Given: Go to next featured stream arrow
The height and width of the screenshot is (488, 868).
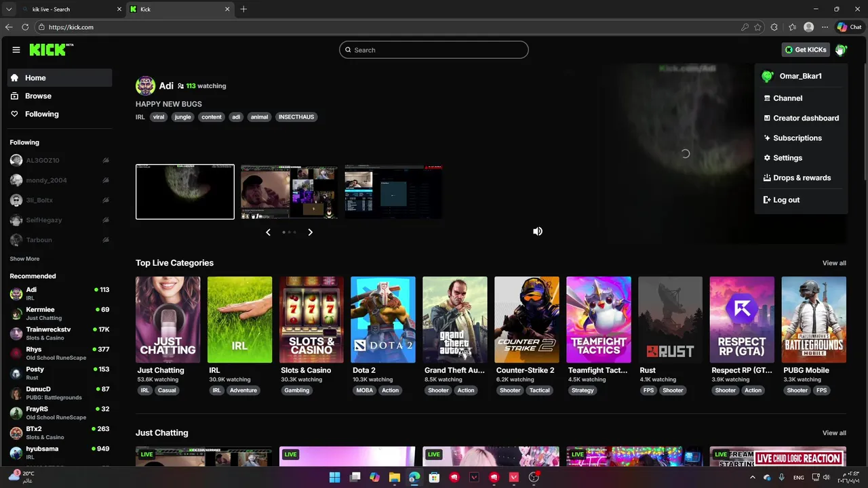Looking at the screenshot, I should pyautogui.click(x=310, y=232).
